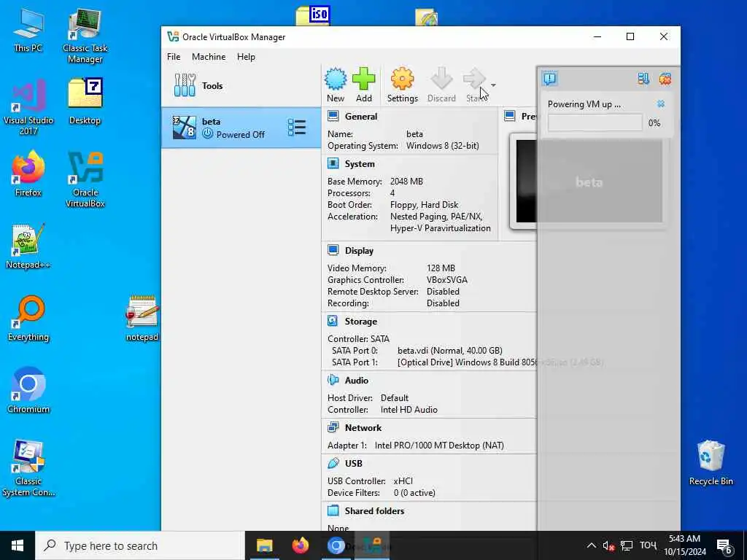Click the Display section header
747x560 pixels.
[359, 251]
